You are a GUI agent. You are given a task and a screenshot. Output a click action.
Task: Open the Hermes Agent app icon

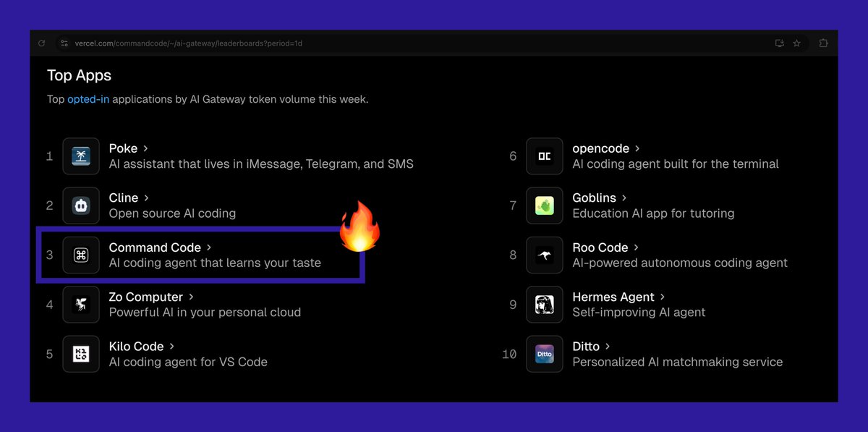[545, 305]
